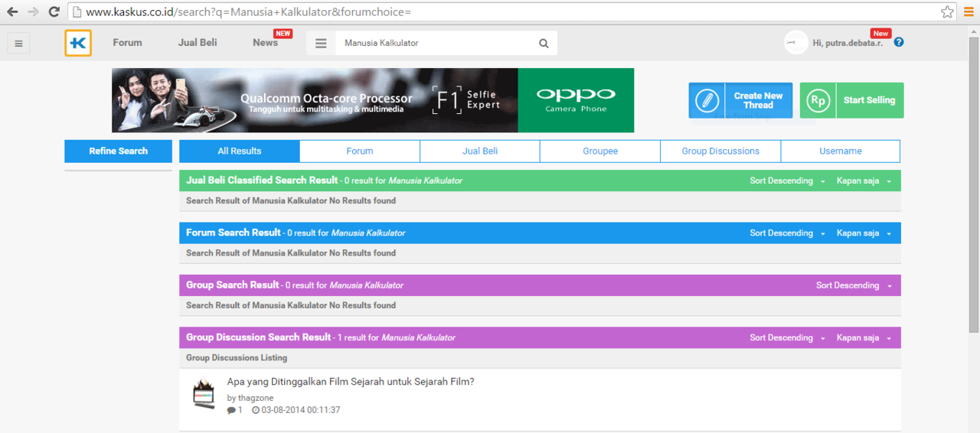
Task: Bookmark this page with star icon
Action: pos(947,11)
